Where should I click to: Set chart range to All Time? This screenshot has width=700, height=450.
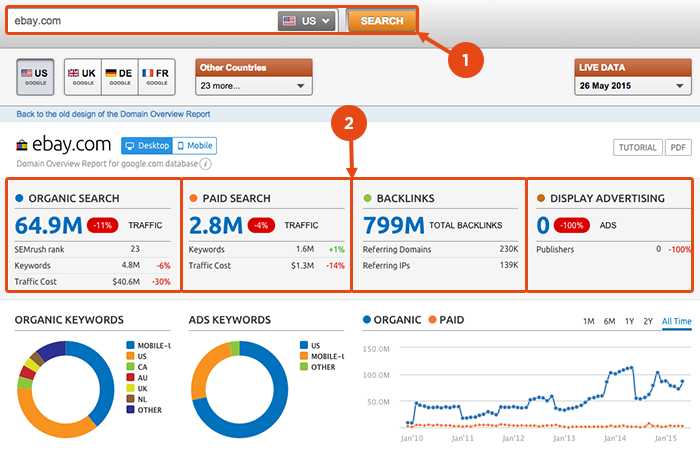(x=676, y=321)
